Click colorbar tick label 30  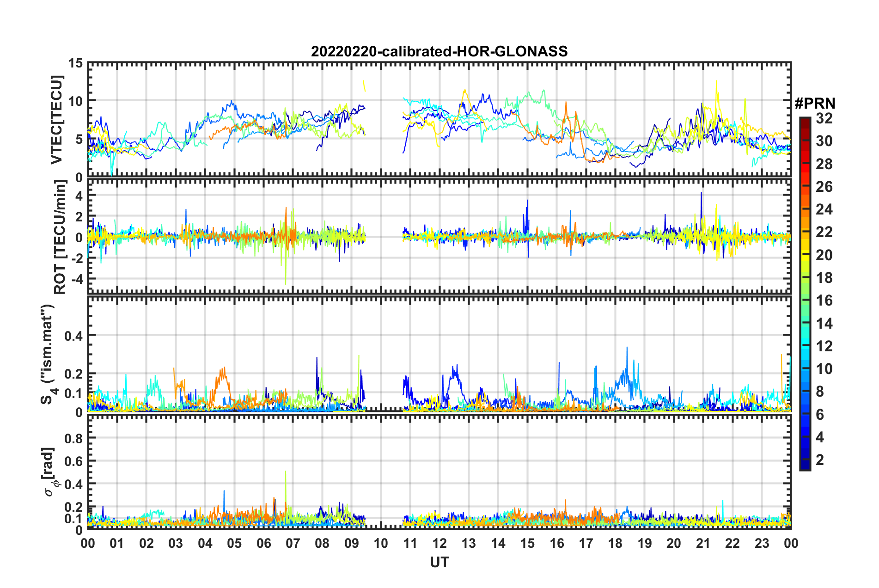(x=824, y=141)
